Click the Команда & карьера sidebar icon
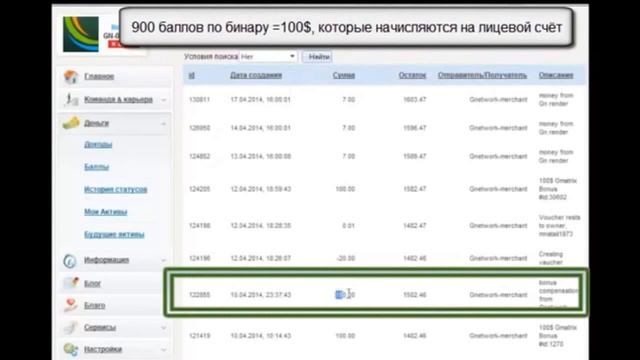Screen dimensions: 640x360 (71, 99)
